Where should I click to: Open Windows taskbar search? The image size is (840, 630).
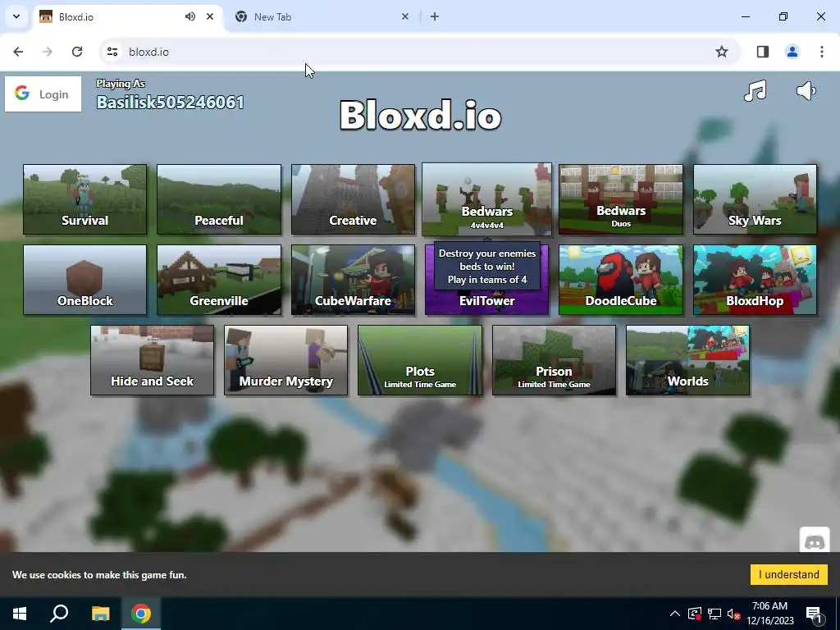click(59, 614)
